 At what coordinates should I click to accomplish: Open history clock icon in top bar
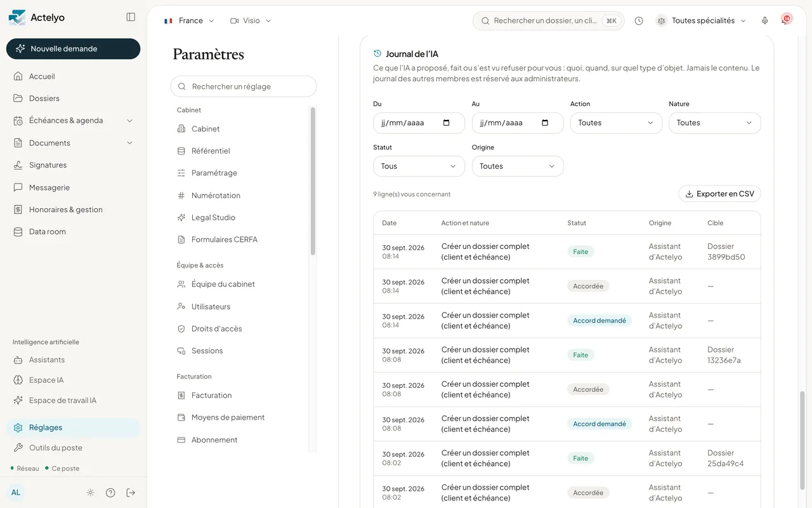coord(639,21)
